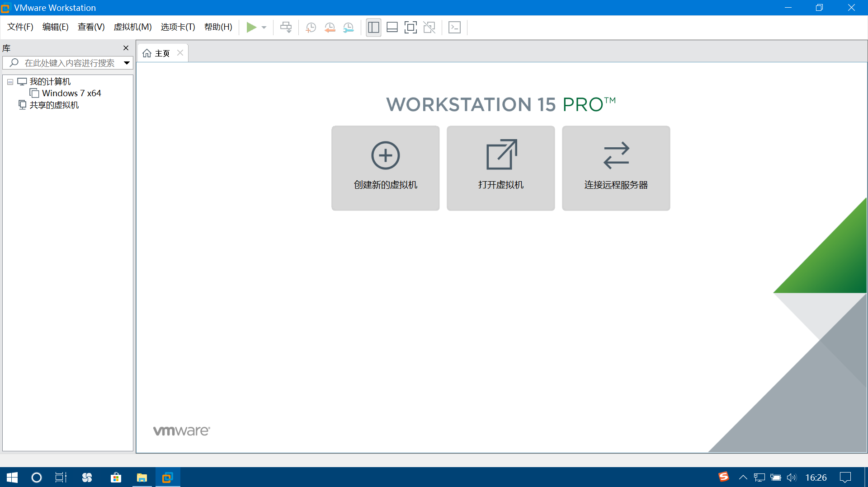Open the 选项卡(T) menu
The width and height of the screenshot is (868, 487).
(178, 27)
